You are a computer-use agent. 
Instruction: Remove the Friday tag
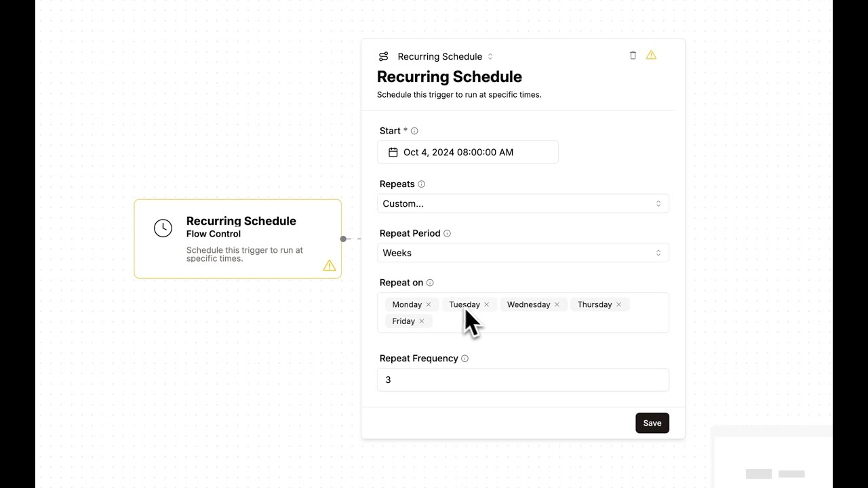point(422,321)
